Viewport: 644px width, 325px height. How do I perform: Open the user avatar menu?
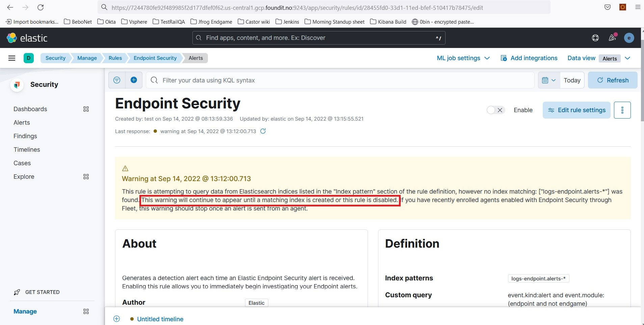(628, 37)
